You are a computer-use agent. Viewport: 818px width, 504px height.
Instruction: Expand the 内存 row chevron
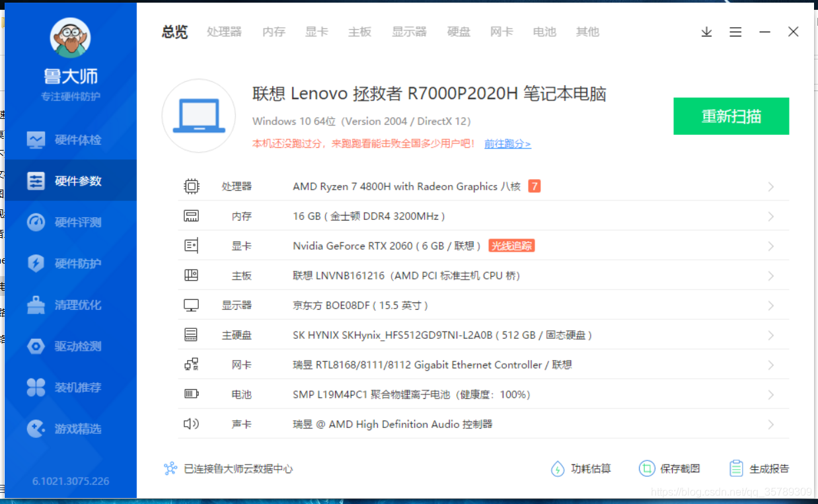pos(771,217)
